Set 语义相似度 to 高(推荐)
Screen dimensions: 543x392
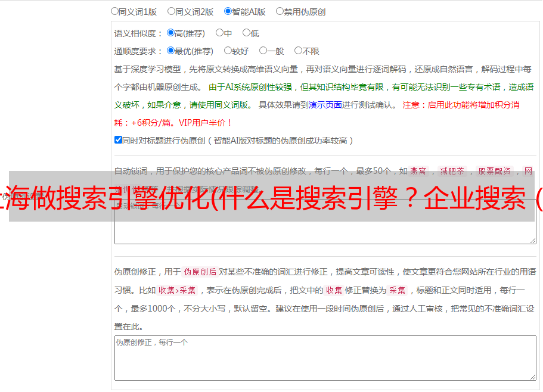pyautogui.click(x=170, y=33)
